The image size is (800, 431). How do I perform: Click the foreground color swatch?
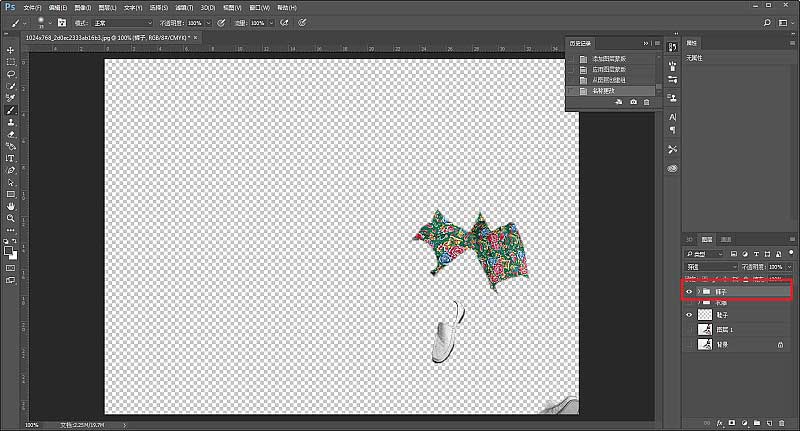point(8,250)
